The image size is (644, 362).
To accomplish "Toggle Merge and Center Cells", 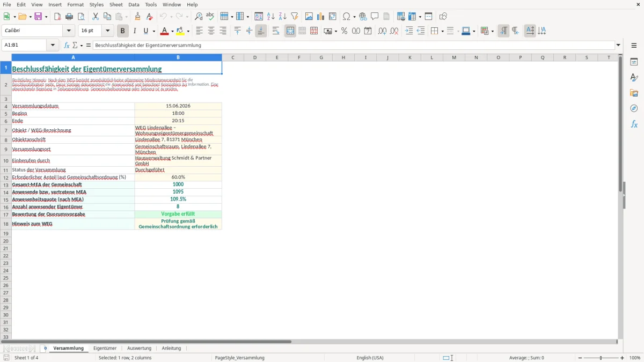I will click(290, 31).
